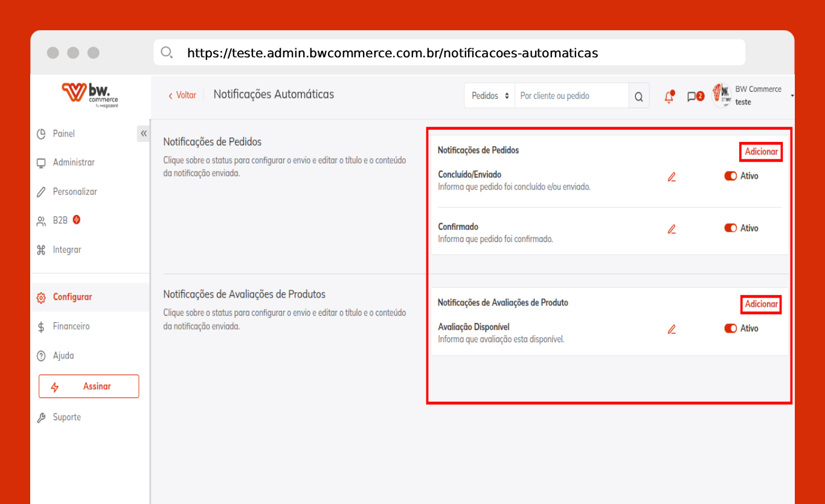
Task: Open the Painel menu item
Action: click(x=63, y=134)
